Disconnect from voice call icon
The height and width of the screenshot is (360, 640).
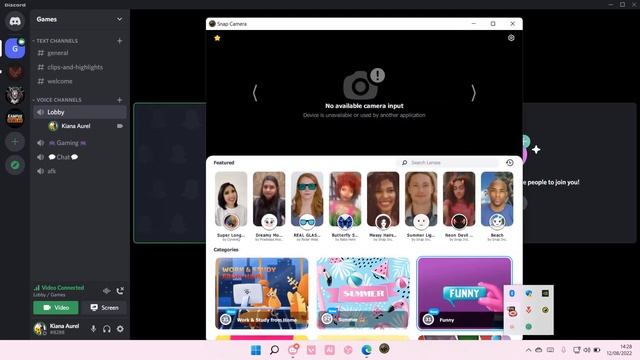coord(120,291)
